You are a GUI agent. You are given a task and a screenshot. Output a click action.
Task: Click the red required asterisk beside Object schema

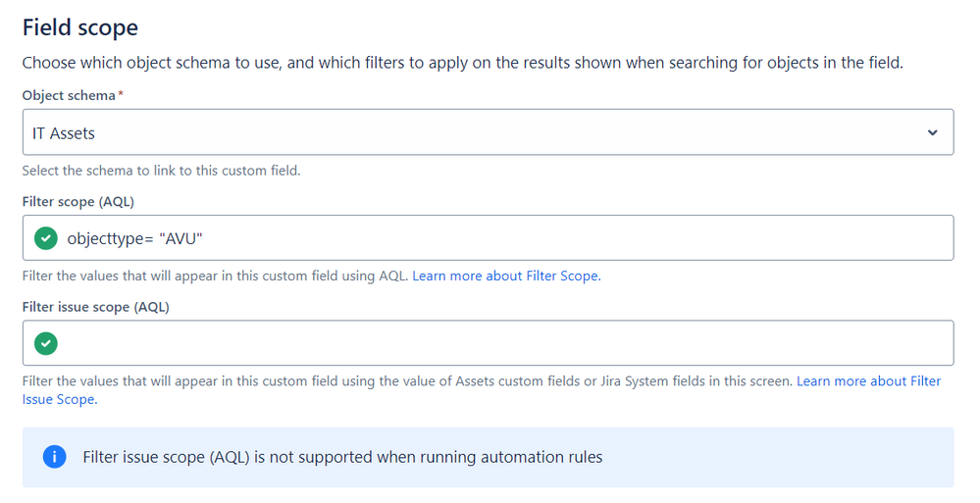coord(121,94)
